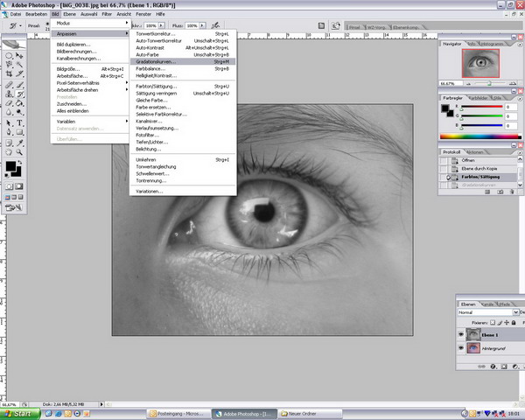Toggle lock all in Ebenen panel
The height and width of the screenshot is (420, 525).
pos(514,323)
